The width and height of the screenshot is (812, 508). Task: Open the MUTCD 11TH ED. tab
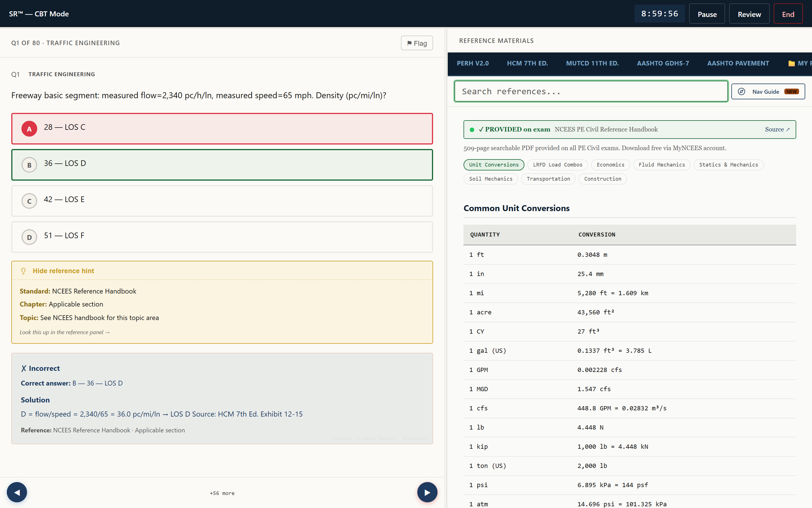(592, 63)
